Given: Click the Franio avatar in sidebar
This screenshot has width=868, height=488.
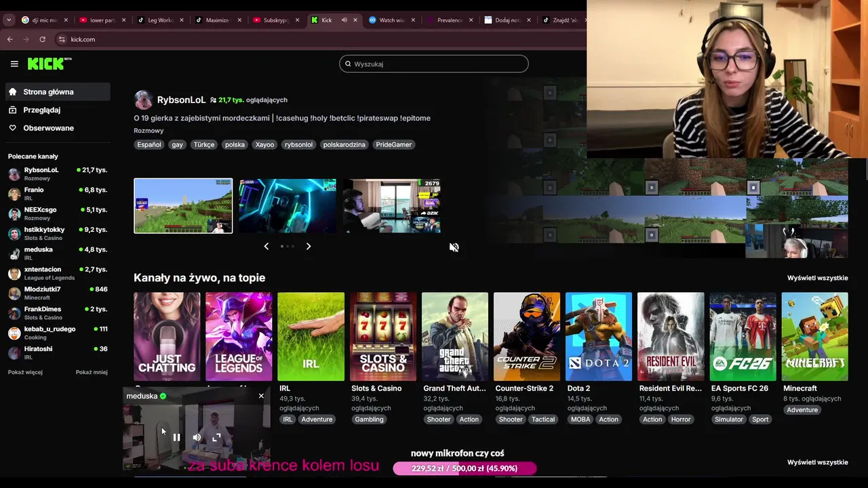Looking at the screenshot, I should coord(14,194).
